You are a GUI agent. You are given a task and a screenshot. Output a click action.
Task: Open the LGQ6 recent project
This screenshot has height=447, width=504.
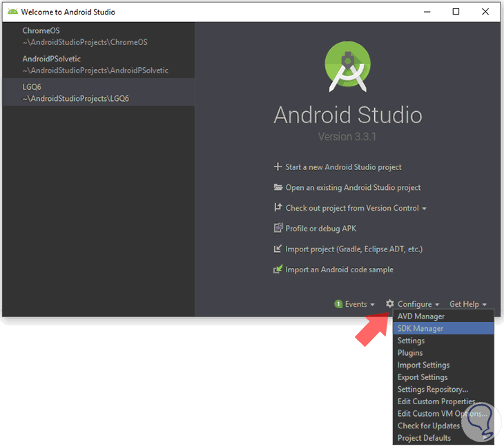(98, 93)
